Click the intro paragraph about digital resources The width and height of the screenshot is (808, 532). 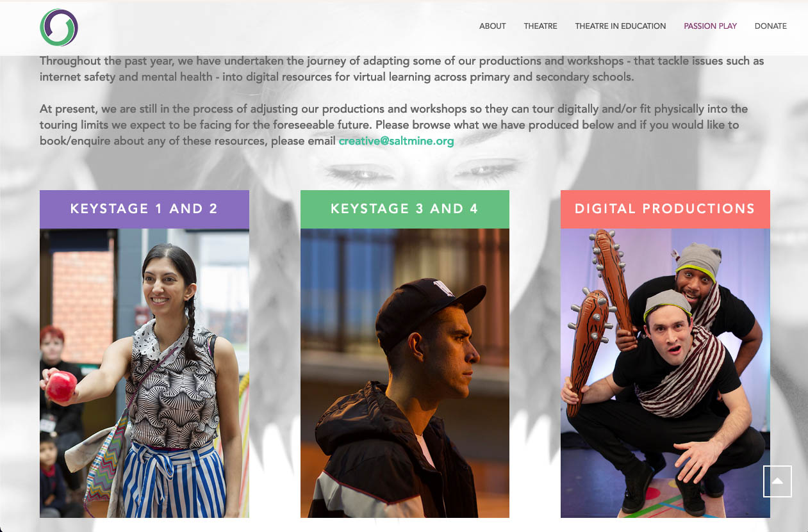pos(402,69)
